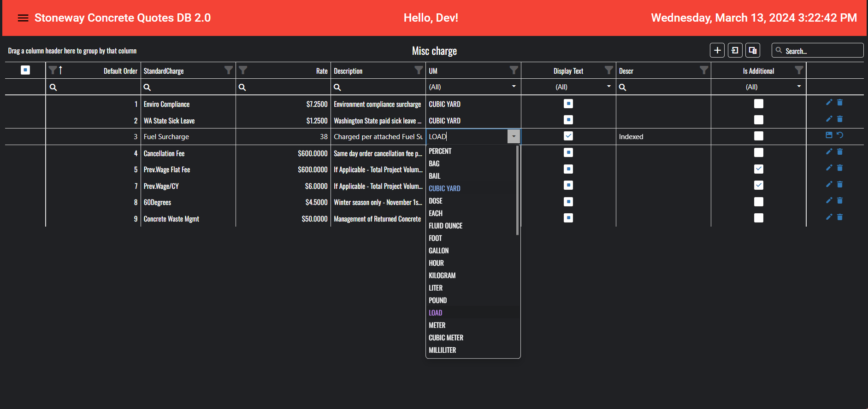Open the column chooser icon button
868x409 pixels.
click(753, 50)
